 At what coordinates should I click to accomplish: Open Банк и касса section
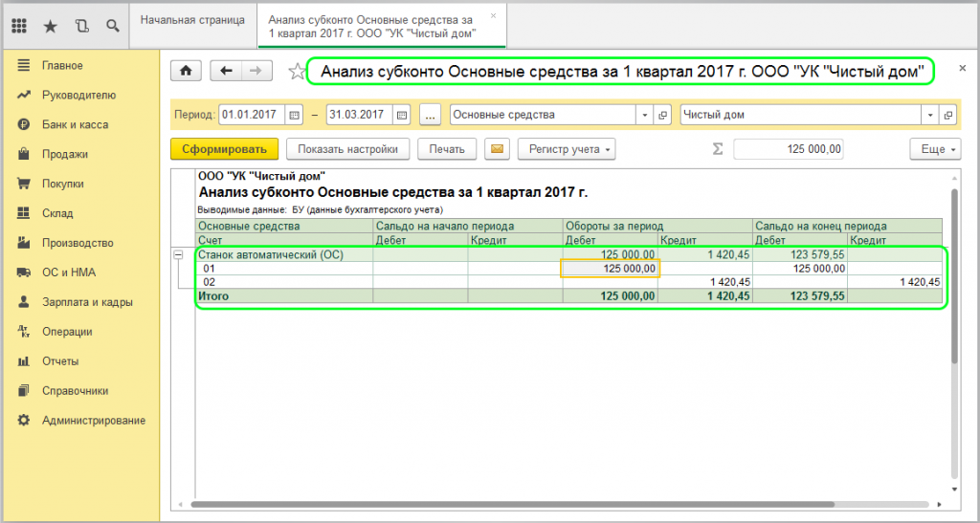click(x=75, y=124)
